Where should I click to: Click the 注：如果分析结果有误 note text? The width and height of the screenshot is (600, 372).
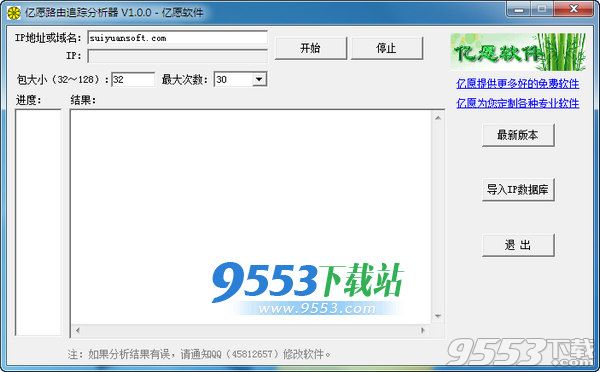tap(199, 354)
